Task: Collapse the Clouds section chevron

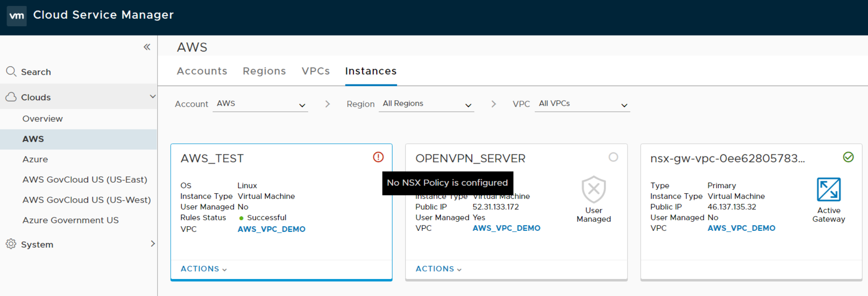Action: coord(152,96)
